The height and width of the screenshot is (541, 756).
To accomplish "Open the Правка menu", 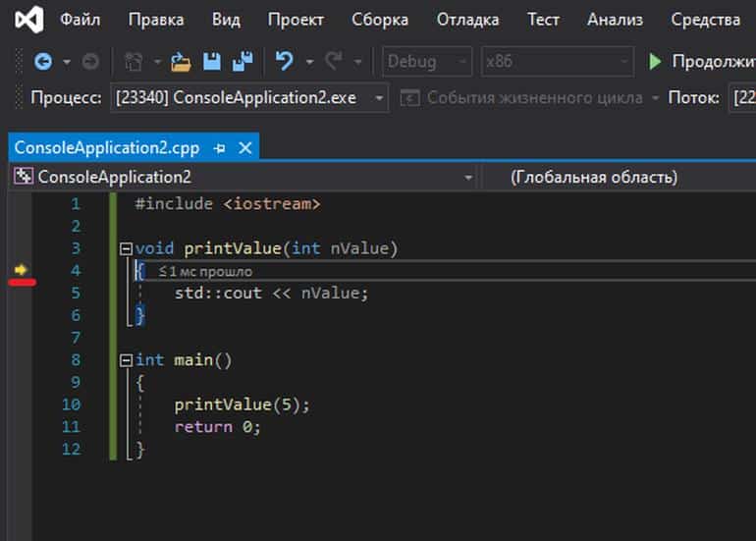I will [156, 20].
